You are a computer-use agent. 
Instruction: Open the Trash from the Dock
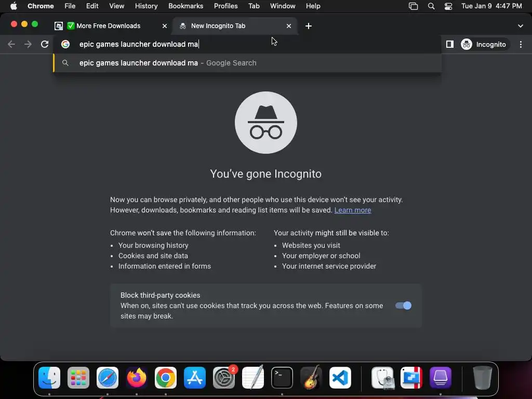[482, 378]
